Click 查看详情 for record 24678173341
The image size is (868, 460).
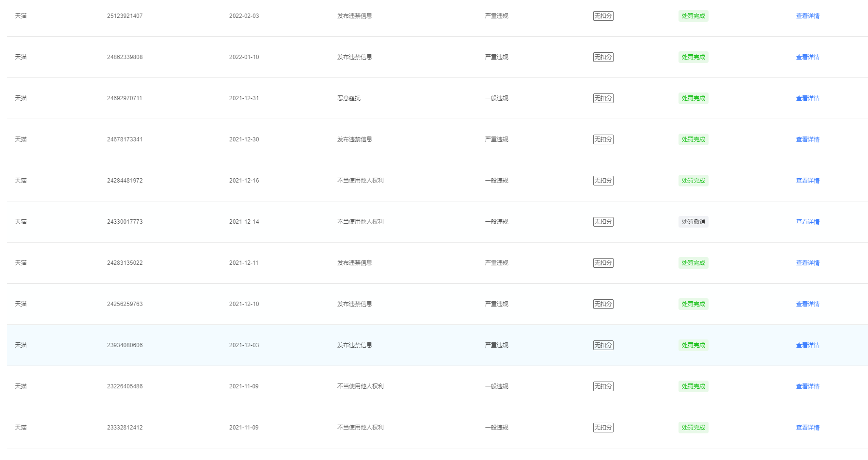807,139
